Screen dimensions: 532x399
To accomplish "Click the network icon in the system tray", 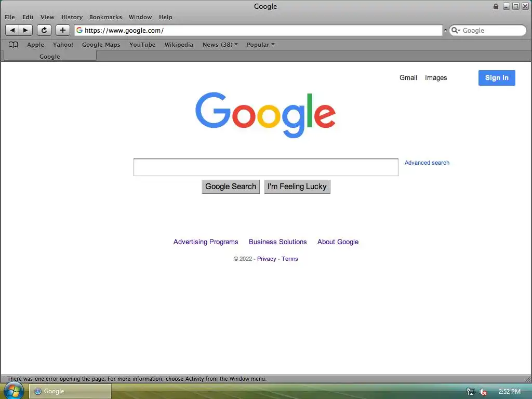I will (x=471, y=392).
